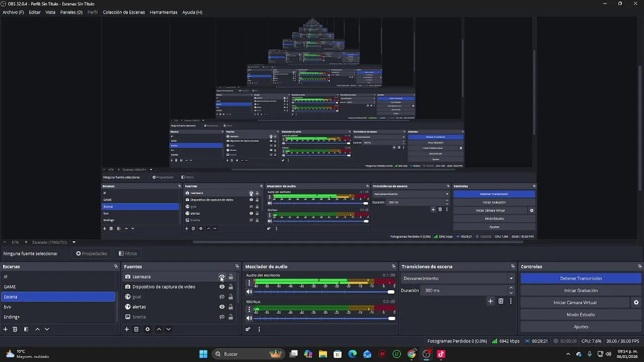Add a new scene with the plus icon
Viewport: 644px width, 362px height.
click(6, 329)
